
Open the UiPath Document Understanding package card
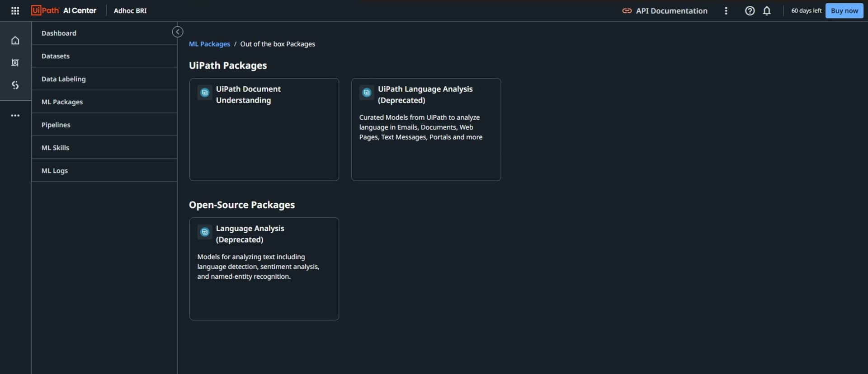tap(264, 130)
